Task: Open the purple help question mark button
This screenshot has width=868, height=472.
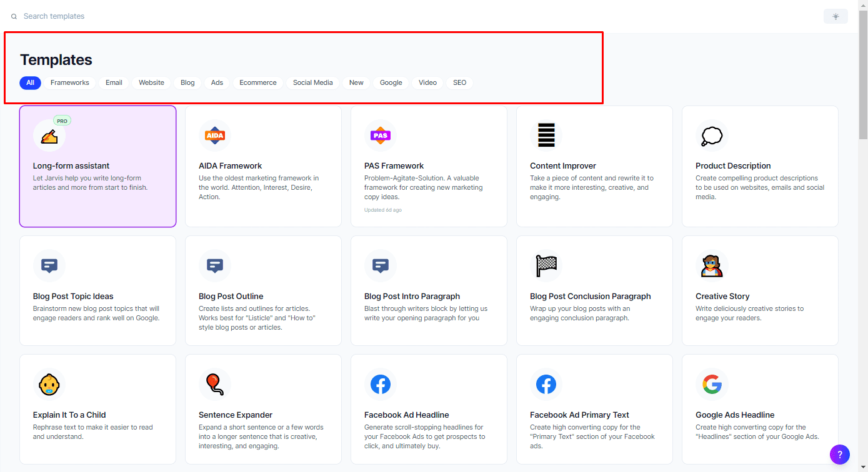Action: click(840, 454)
